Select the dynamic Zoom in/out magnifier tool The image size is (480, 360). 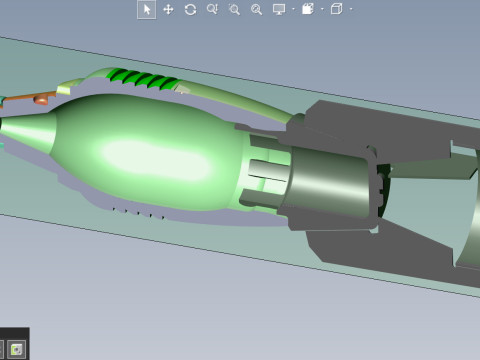pyautogui.click(x=212, y=9)
